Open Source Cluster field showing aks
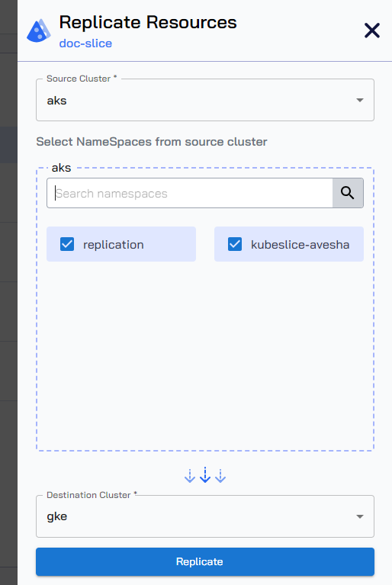Screen dimensions: 392x585 pos(205,100)
